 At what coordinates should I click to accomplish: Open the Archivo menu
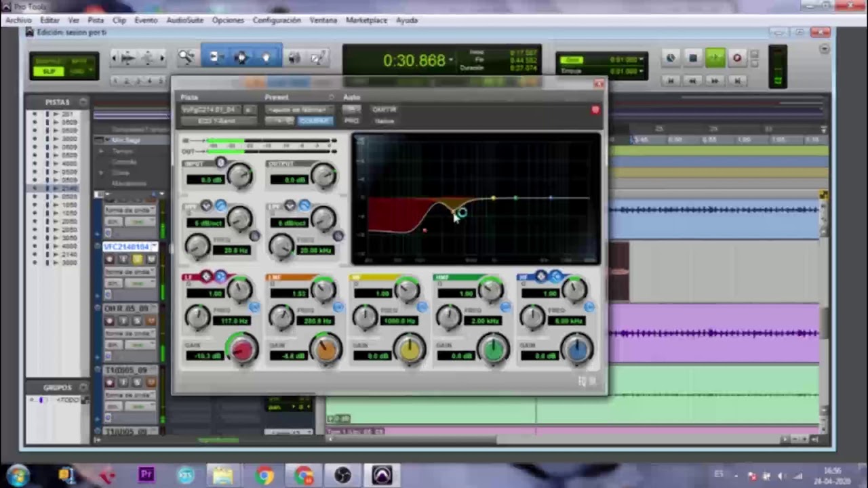tap(18, 20)
